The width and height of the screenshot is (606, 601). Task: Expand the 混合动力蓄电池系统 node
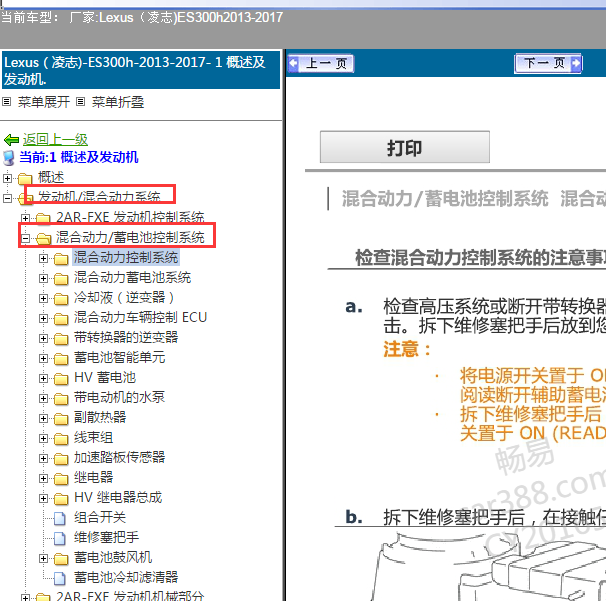pos(43,278)
